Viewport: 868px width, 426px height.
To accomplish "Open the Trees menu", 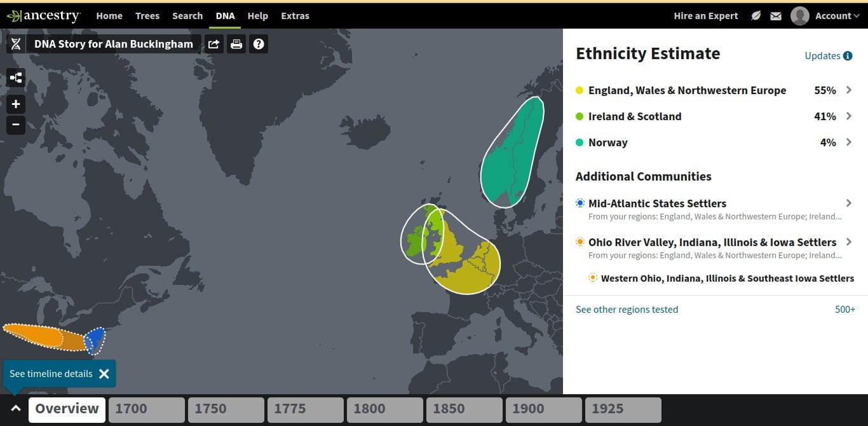I will [147, 16].
